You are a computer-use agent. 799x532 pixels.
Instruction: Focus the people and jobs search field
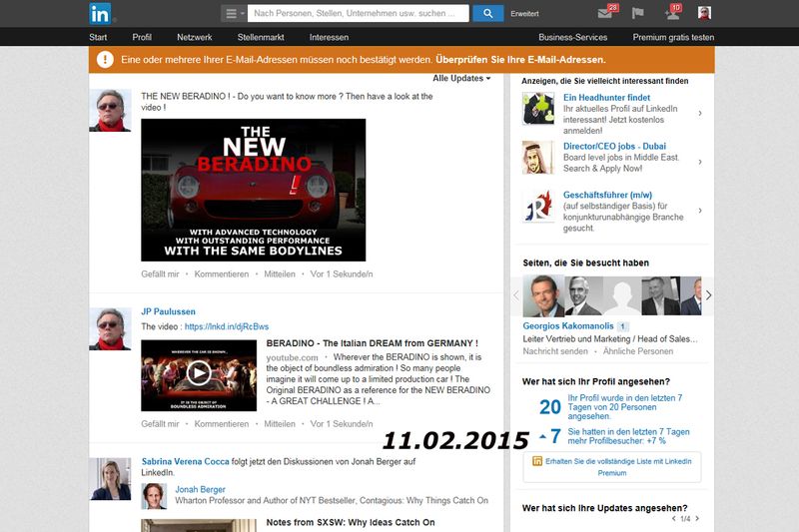(359, 13)
